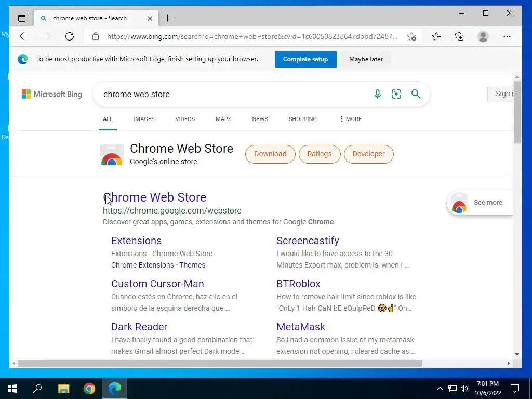This screenshot has height=399, width=532.
Task: Click the horizontal scrollbar thumb
Action: 220,363
